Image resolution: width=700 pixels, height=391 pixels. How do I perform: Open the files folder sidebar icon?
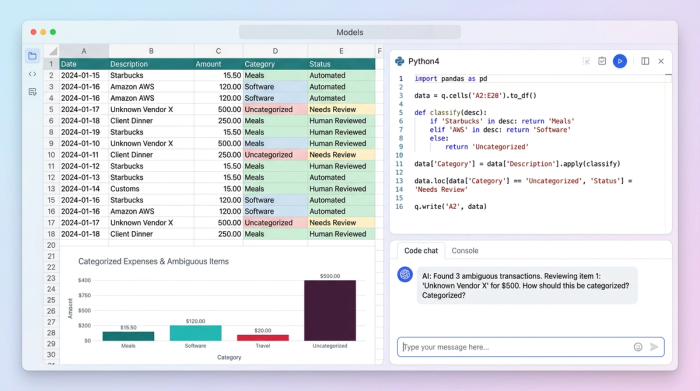coord(32,56)
